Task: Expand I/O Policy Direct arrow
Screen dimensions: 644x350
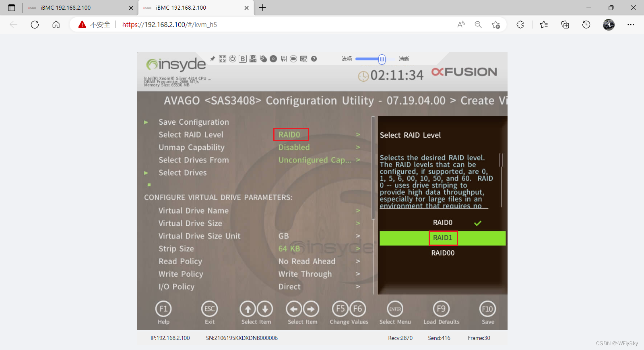Action: [x=358, y=287]
